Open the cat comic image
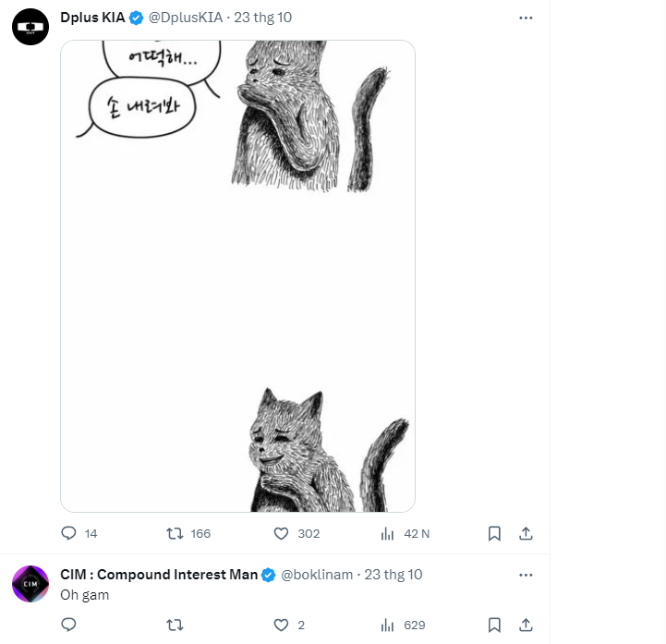 click(x=237, y=276)
